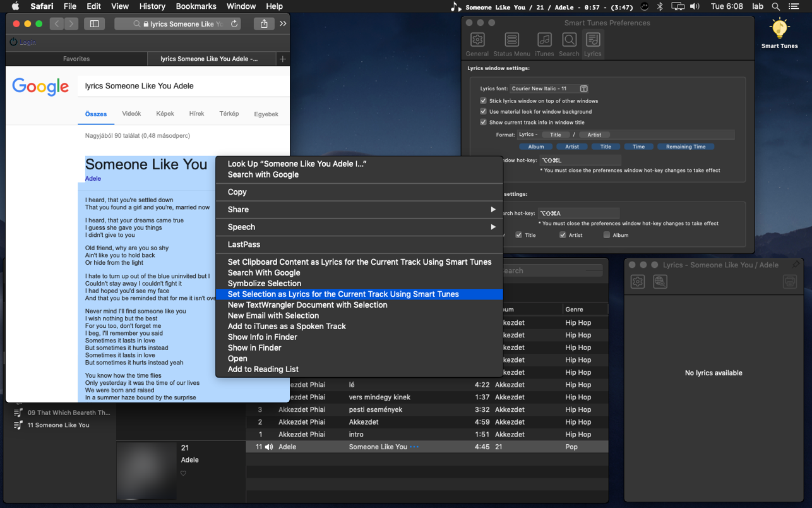
Task: Open the Status Menu preferences pane
Action: (511, 44)
